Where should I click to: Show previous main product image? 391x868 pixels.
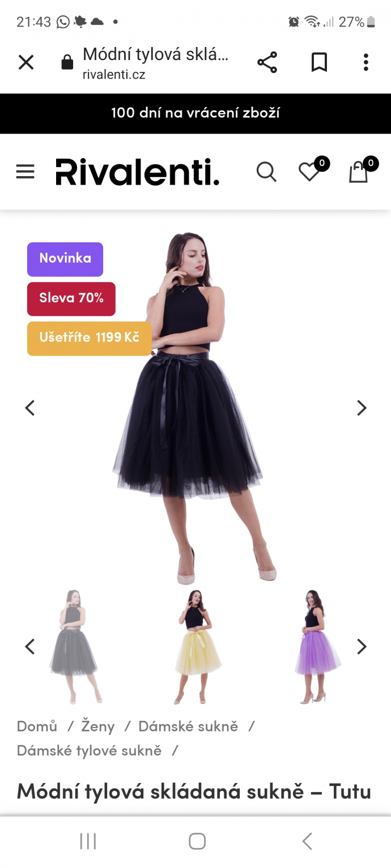[29, 408]
